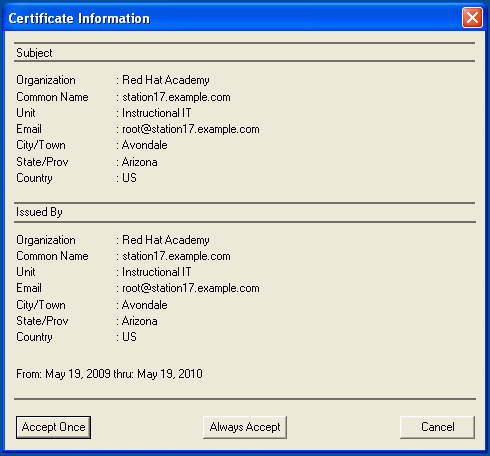Screen dimensions: 490x456
Task: Close the Certificate Information window
Action: 472,17
